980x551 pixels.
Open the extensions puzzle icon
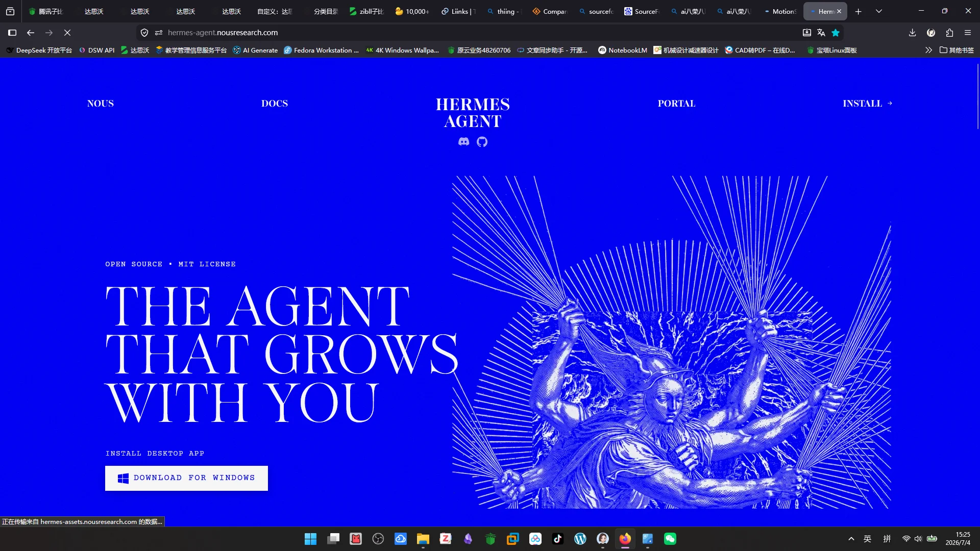[949, 33]
